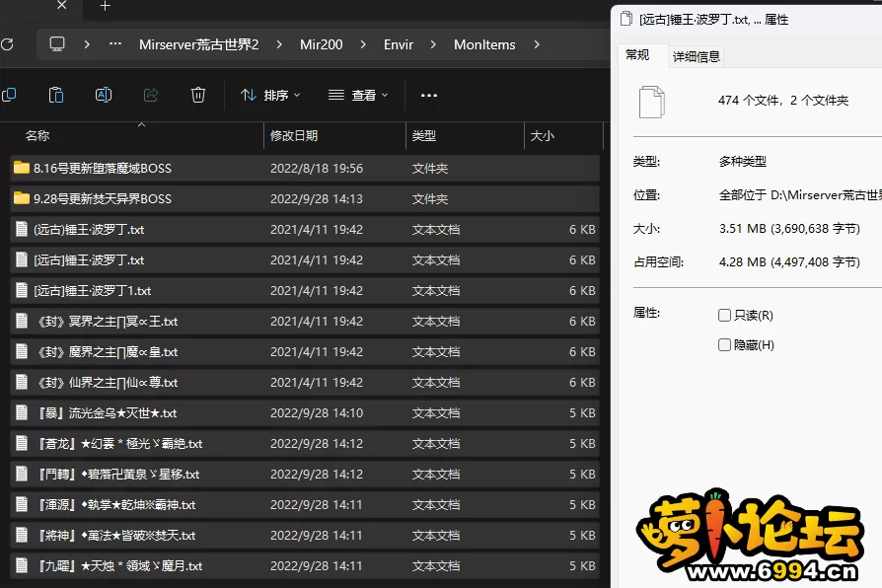Screen dimensions: 882x588
Task: Click the 474 个文件，2 个文件夹 summary text
Action: [783, 101]
